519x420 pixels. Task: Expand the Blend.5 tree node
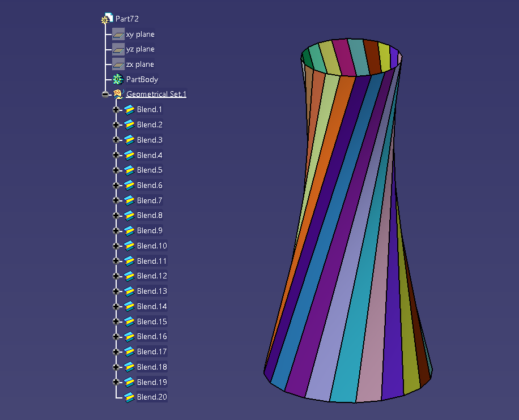[x=116, y=170]
